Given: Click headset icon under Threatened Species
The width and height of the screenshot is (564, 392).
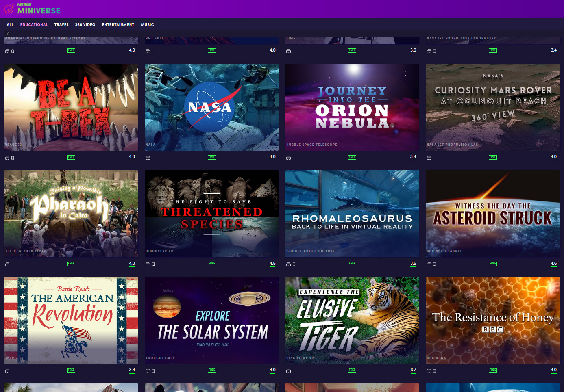Looking at the screenshot, I should pyautogui.click(x=148, y=264).
